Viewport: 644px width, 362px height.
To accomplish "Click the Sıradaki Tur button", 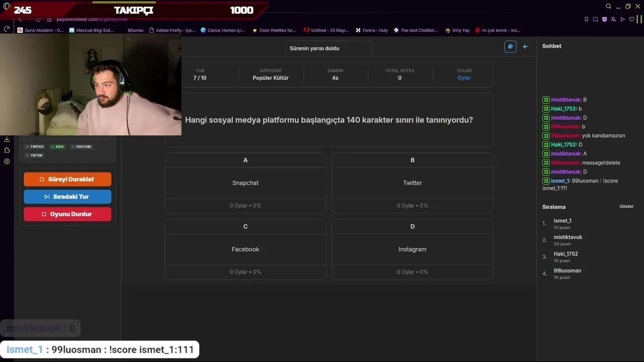I will click(x=67, y=197).
